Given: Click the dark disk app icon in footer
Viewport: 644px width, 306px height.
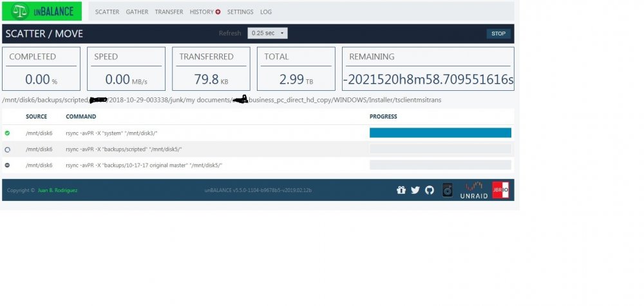Looking at the screenshot, I should (x=448, y=190).
